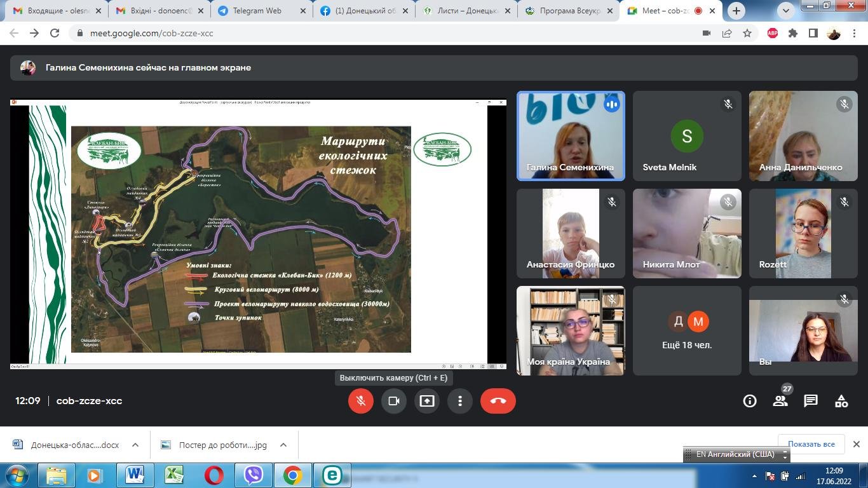
Task: Switch to Telegram Web tab
Action: point(261,11)
